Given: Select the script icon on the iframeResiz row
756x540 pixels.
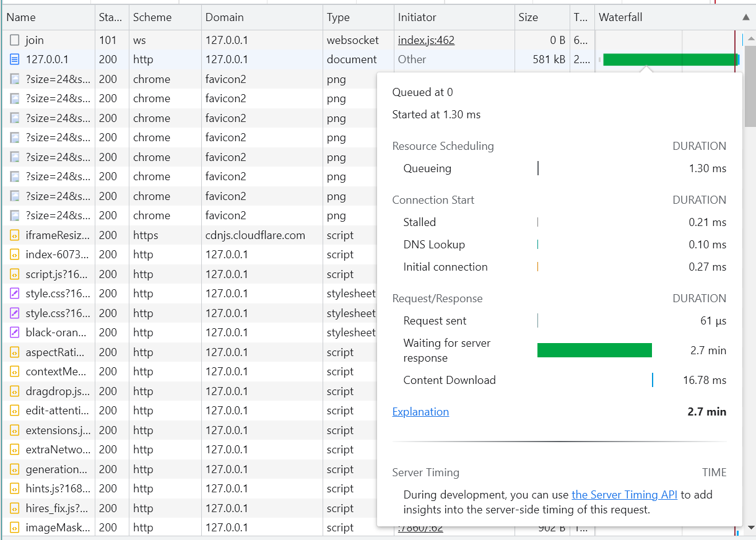Looking at the screenshot, I should (14, 235).
